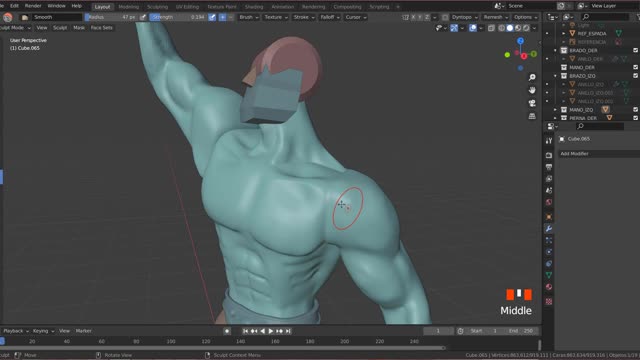640x360 pixels.
Task: Click the viewport pan hand icon
Action: click(x=532, y=90)
